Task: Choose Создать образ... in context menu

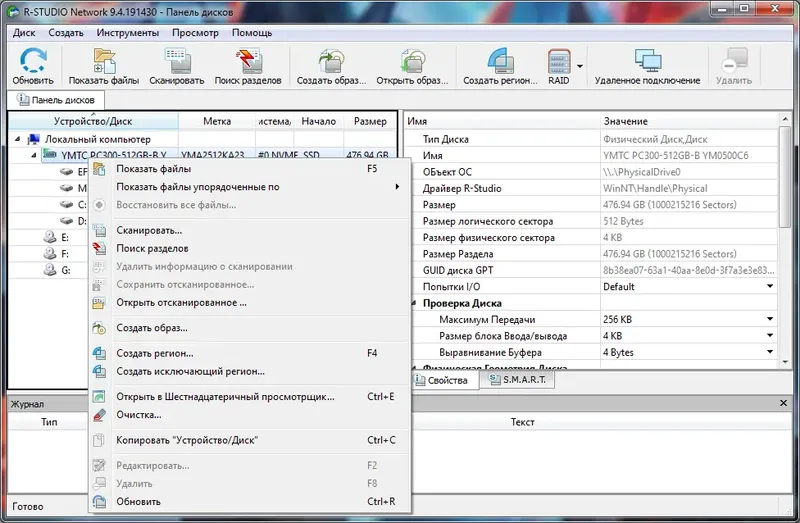Action: coord(249,328)
